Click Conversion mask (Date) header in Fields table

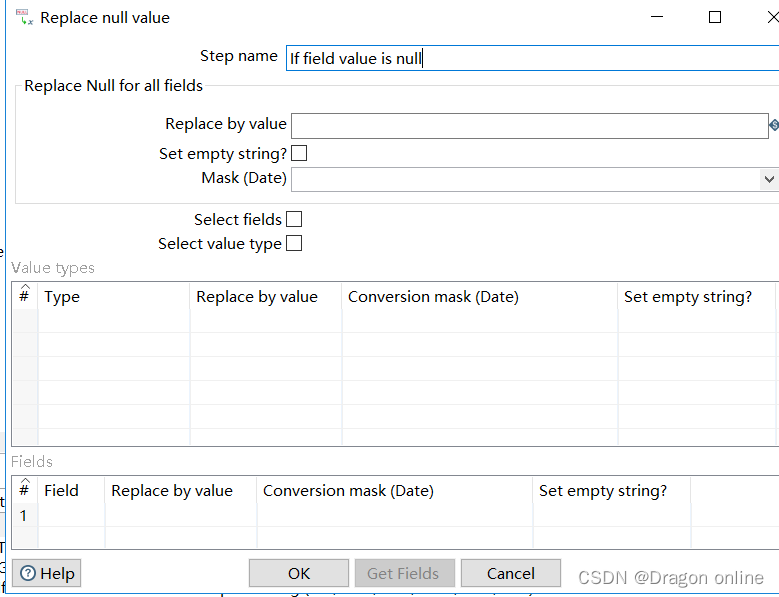[395, 491]
